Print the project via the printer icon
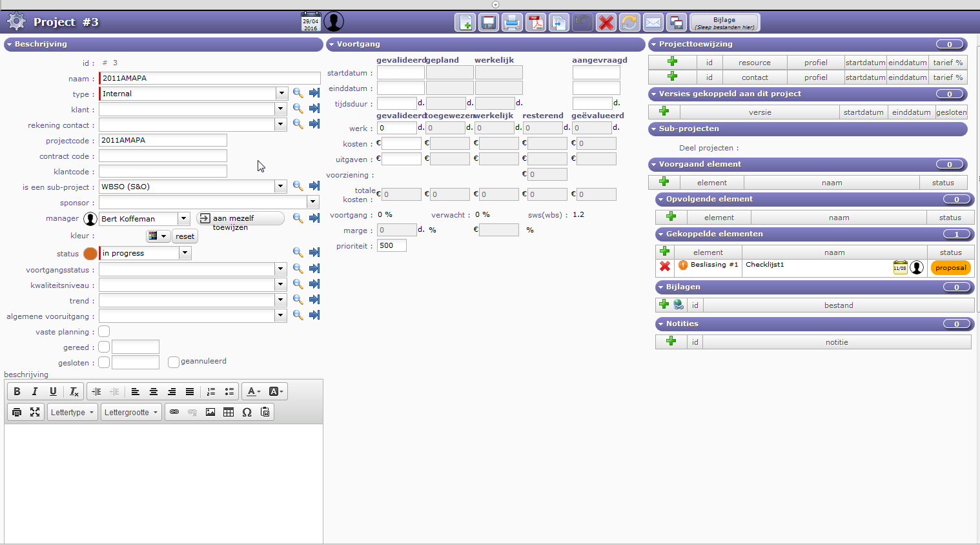 click(512, 23)
